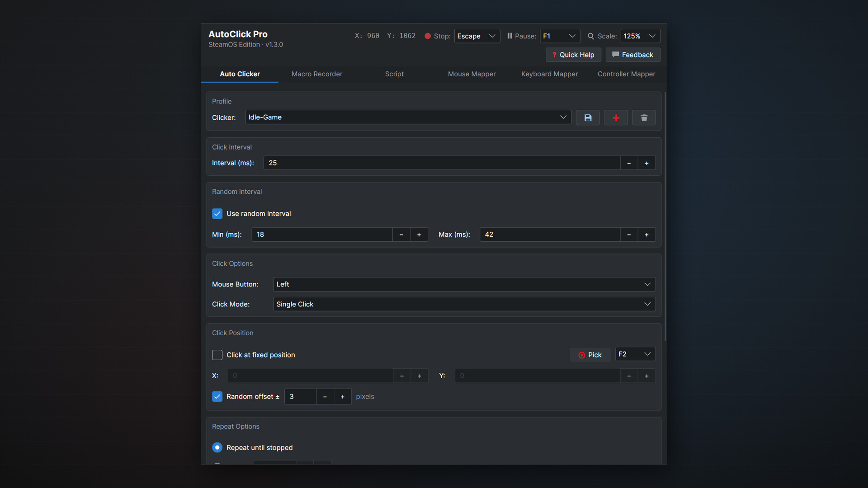Viewport: 868px width, 488px height.
Task: Expand the Click Mode dropdown
Action: (x=464, y=304)
